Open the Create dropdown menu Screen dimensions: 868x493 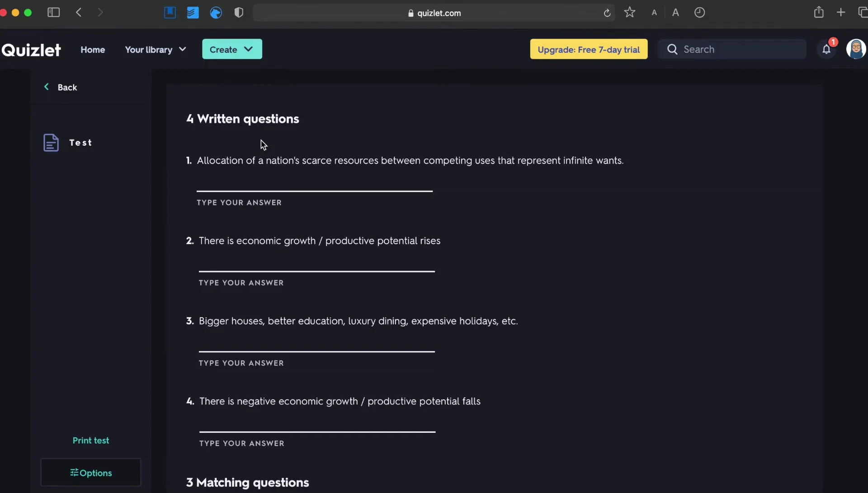click(x=231, y=49)
